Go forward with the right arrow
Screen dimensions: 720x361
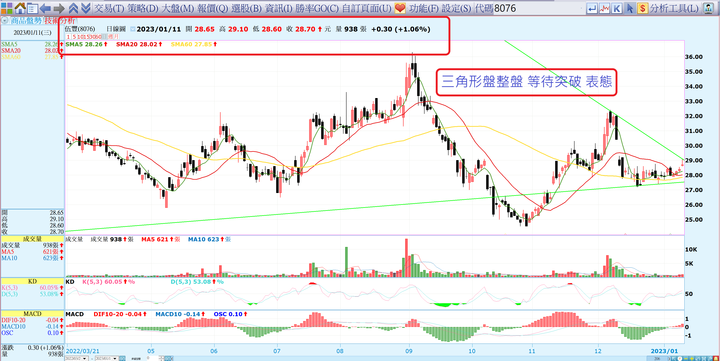(x=59, y=8)
